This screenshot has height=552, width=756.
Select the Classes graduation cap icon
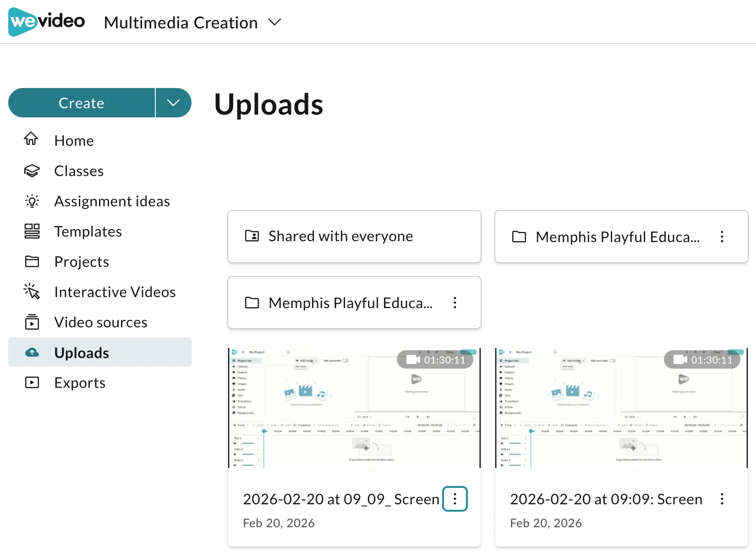click(x=32, y=171)
